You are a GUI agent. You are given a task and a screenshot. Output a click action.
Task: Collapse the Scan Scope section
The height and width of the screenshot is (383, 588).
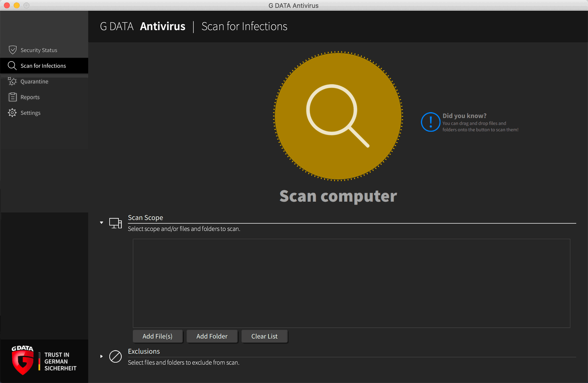point(102,223)
